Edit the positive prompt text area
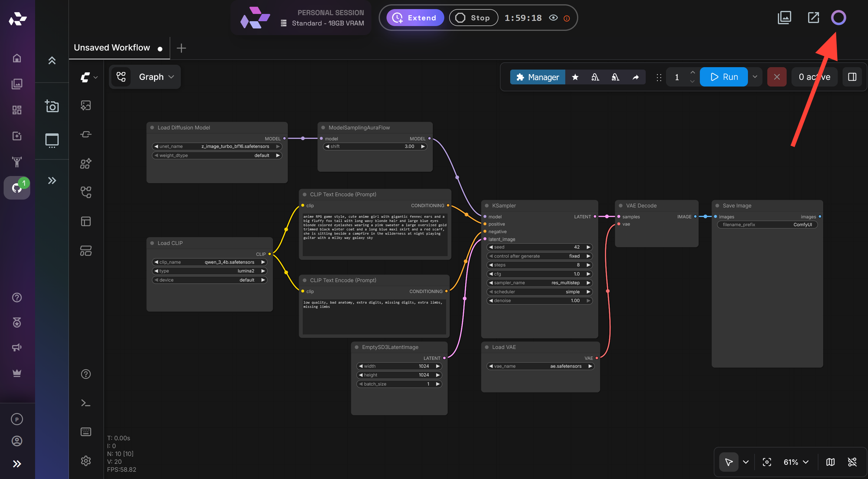The height and width of the screenshot is (479, 868). pyautogui.click(x=375, y=234)
